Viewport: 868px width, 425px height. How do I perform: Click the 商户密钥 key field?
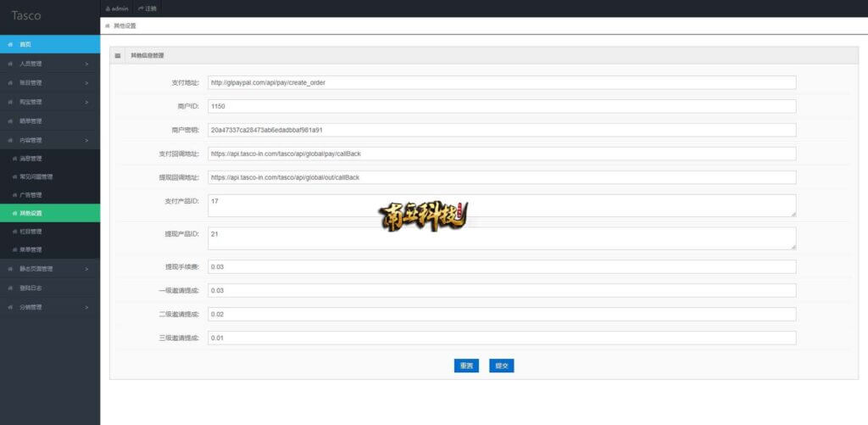pos(502,131)
